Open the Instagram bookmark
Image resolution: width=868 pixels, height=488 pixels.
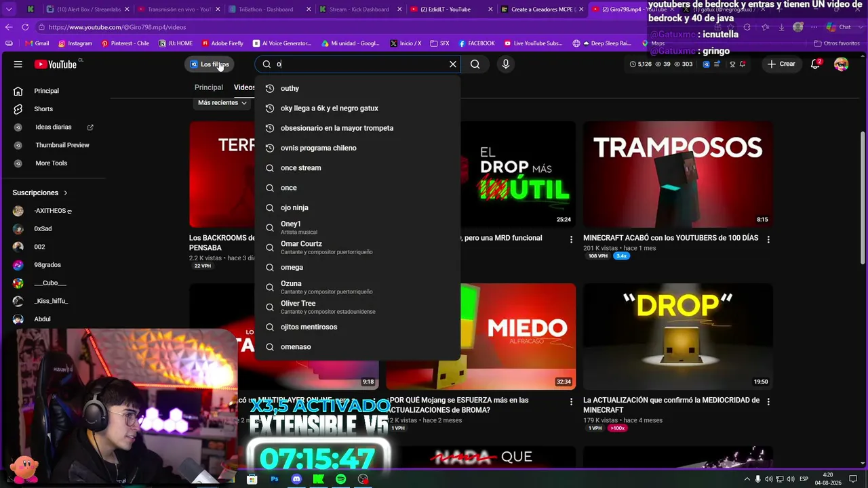coord(75,43)
